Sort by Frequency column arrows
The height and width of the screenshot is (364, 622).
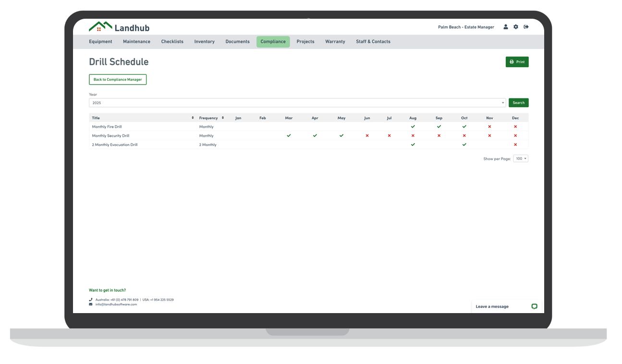click(223, 118)
